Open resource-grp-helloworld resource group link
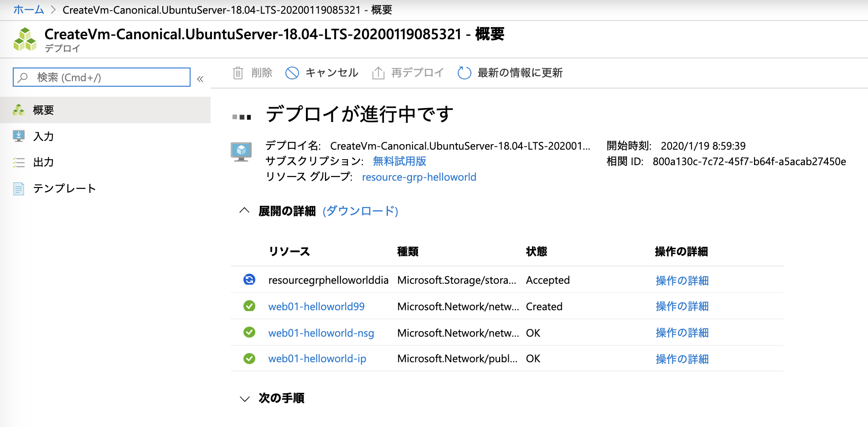The width and height of the screenshot is (868, 427). pyautogui.click(x=419, y=177)
